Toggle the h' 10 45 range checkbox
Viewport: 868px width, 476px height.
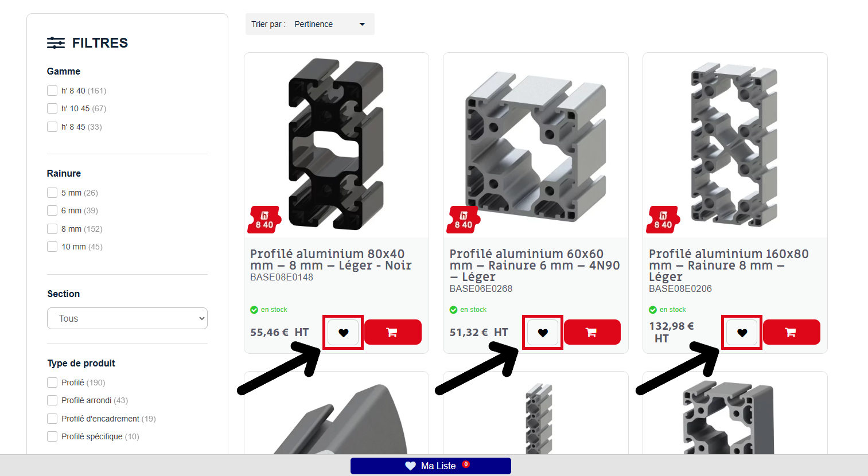click(x=52, y=108)
